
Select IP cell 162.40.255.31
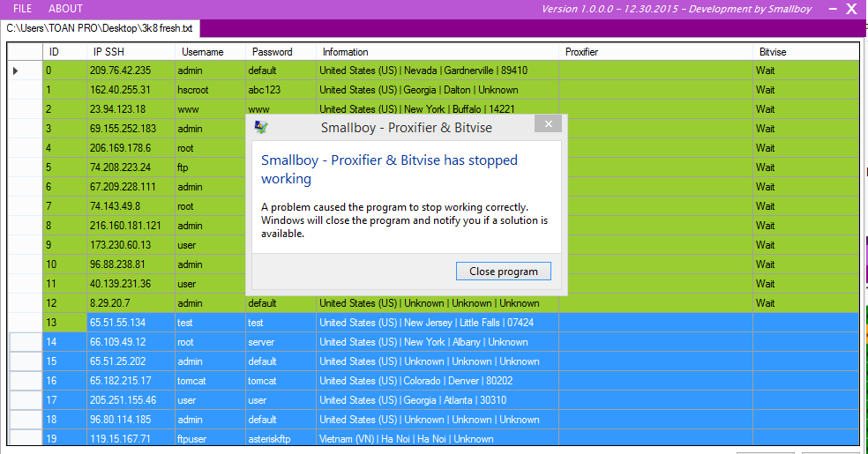pyautogui.click(x=131, y=90)
